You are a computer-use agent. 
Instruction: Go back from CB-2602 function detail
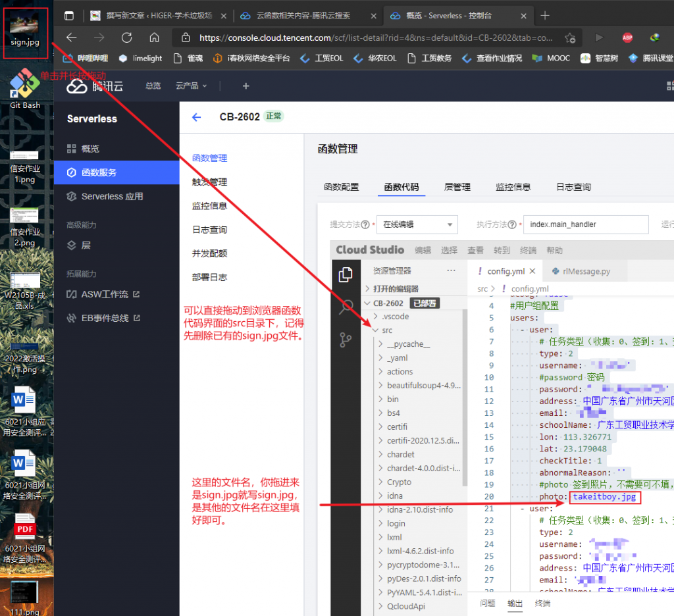coord(196,117)
